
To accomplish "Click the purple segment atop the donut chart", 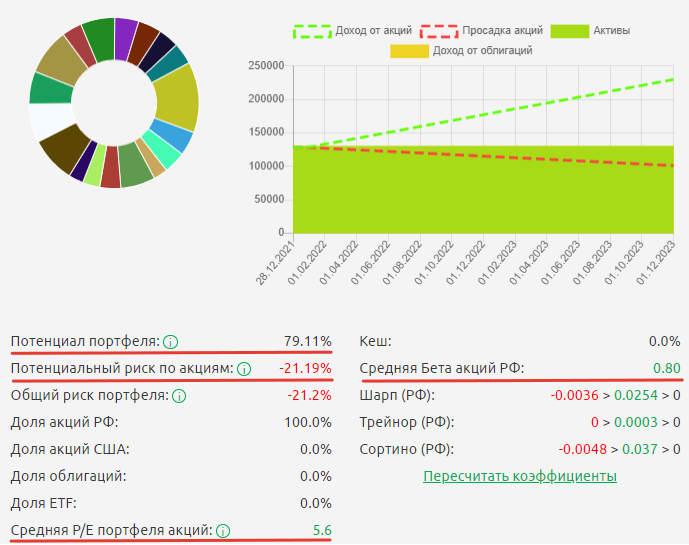I will point(125,32).
